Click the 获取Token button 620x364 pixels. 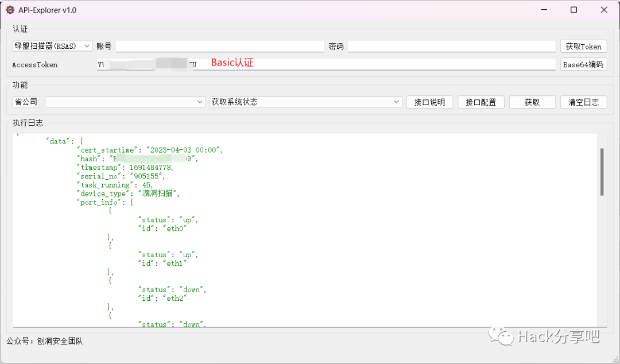[583, 47]
